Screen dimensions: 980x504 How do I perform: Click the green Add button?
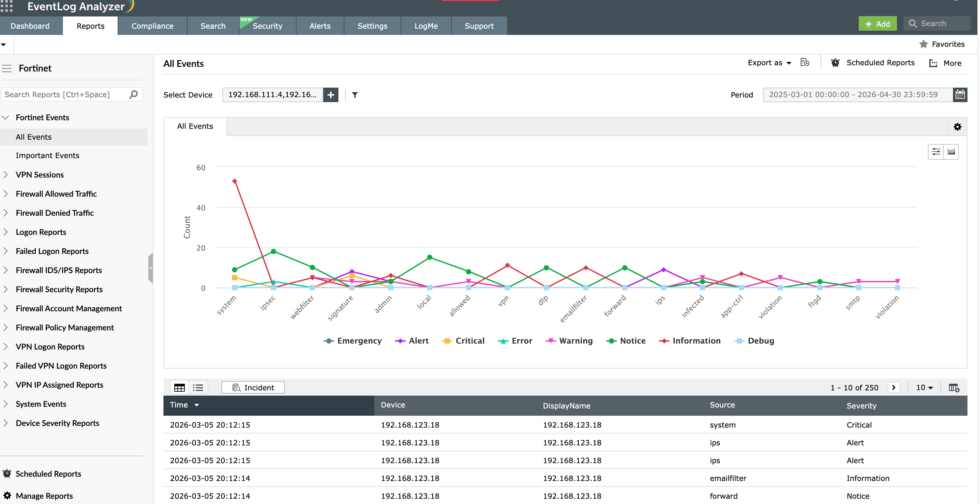tap(877, 24)
